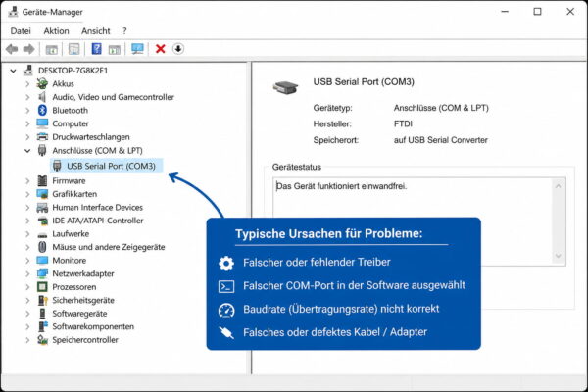Image resolution: width=588 pixels, height=392 pixels.
Task: Open the ? help menu
Action: click(124, 30)
